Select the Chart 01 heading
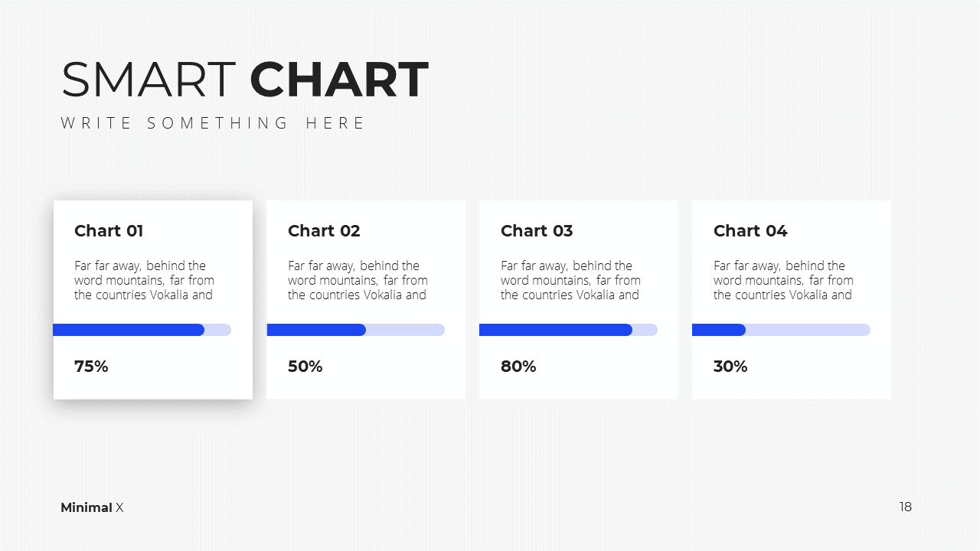 [x=109, y=231]
